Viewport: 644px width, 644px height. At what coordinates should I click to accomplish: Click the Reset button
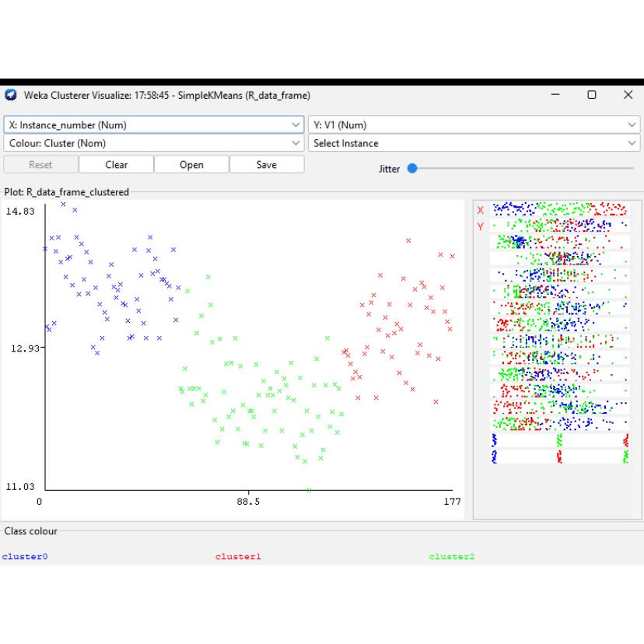click(40, 165)
